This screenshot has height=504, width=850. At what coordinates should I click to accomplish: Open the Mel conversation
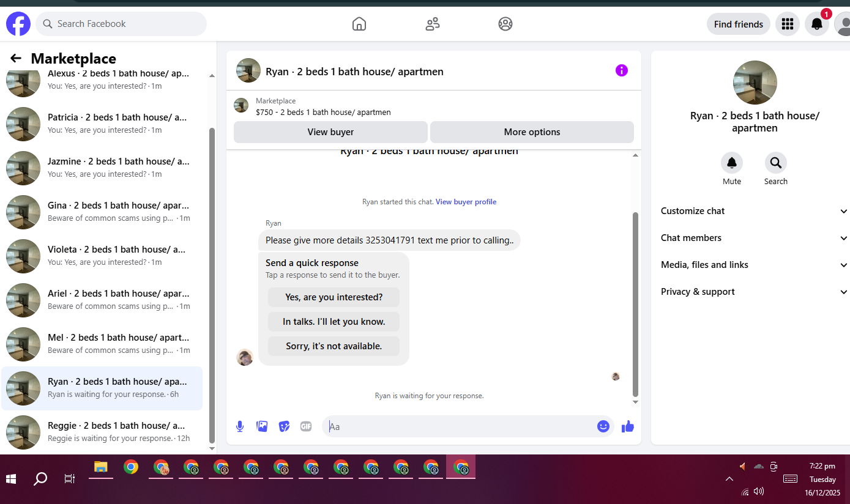pos(102,344)
